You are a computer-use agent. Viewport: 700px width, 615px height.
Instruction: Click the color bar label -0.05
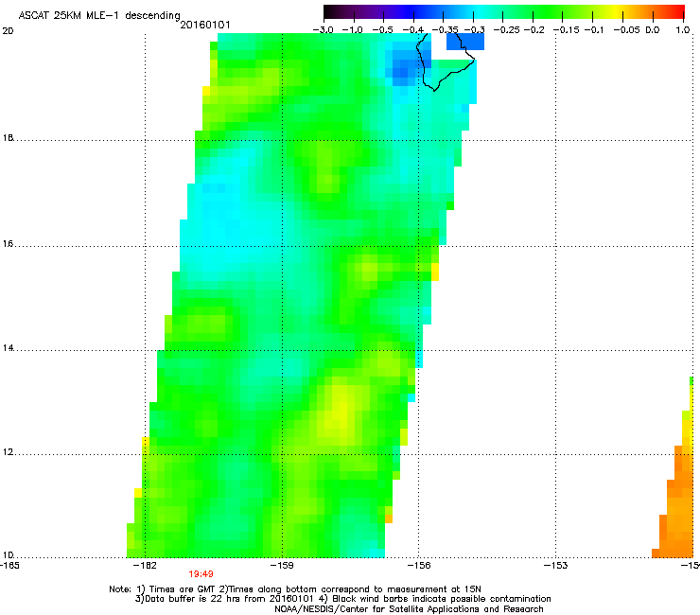click(x=627, y=30)
